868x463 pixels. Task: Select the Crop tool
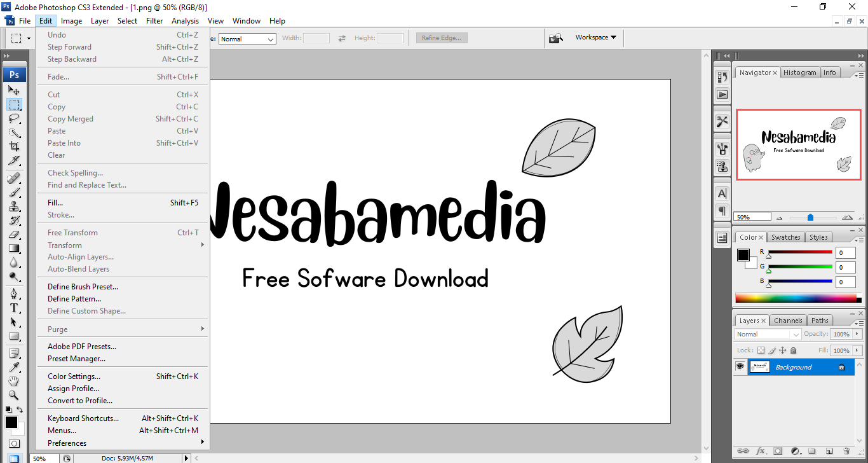pos(14,147)
